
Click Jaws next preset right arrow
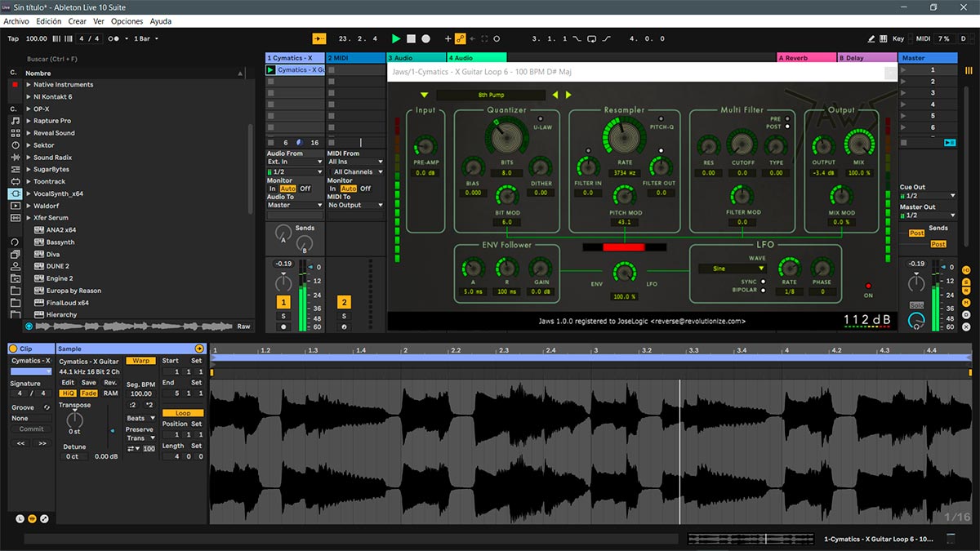568,95
